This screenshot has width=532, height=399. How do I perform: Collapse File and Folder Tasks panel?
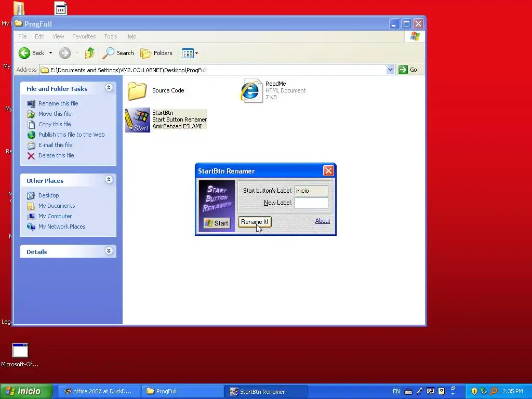point(109,88)
